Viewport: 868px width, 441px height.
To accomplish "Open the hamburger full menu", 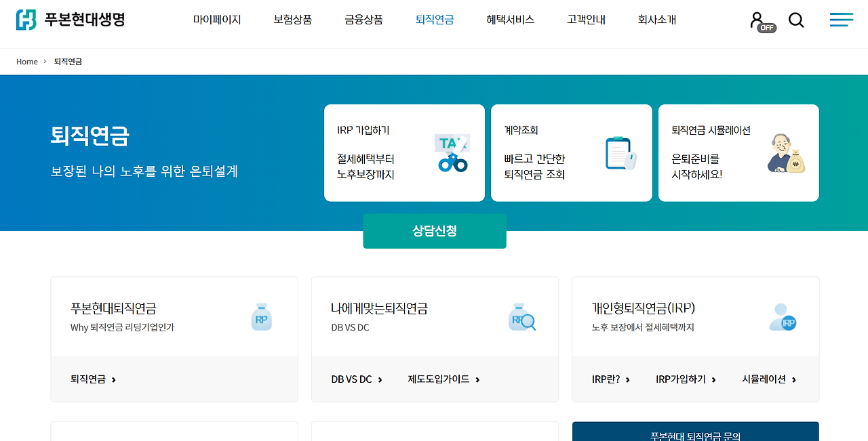I will pos(842,20).
